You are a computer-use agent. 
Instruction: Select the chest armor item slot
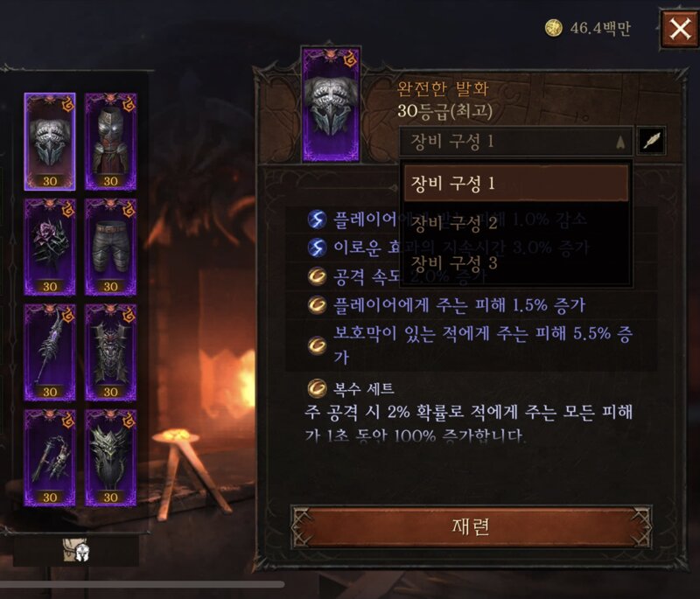coord(111,142)
